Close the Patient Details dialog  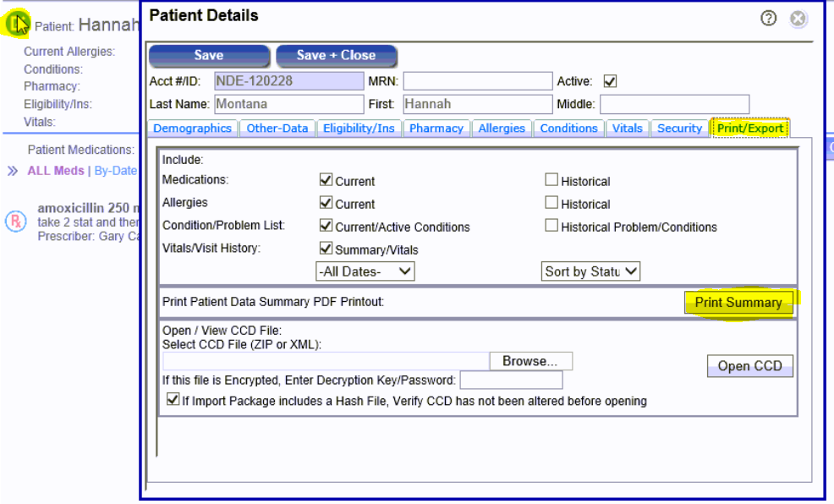click(x=798, y=19)
